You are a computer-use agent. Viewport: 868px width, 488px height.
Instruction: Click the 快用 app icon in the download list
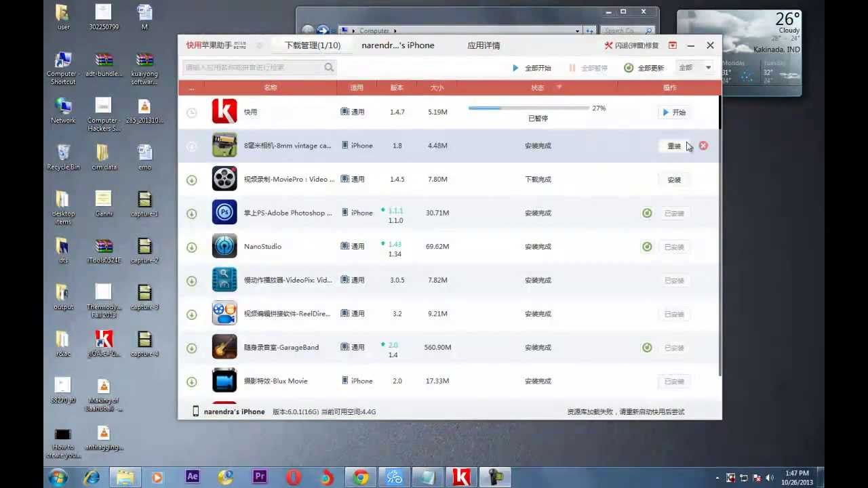pyautogui.click(x=224, y=111)
